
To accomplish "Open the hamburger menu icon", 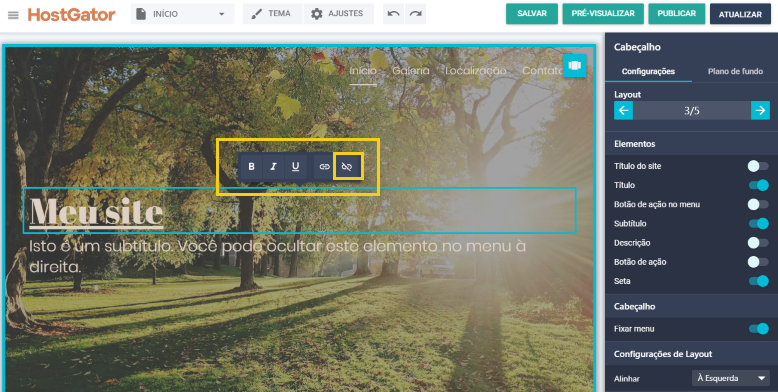I will 13,15.
